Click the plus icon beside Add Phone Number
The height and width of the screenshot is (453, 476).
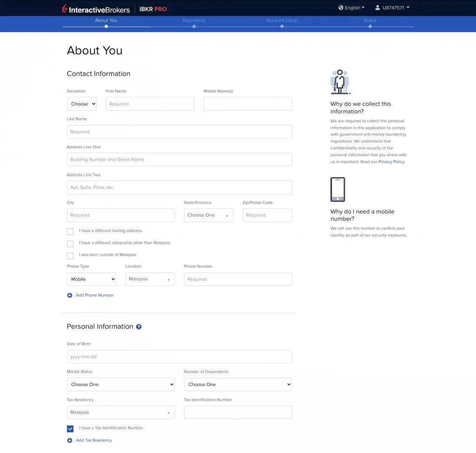pyautogui.click(x=70, y=295)
